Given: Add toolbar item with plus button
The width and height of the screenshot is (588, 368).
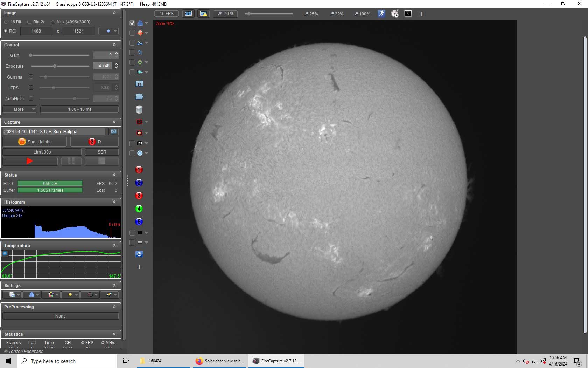Looking at the screenshot, I should coord(421,14).
